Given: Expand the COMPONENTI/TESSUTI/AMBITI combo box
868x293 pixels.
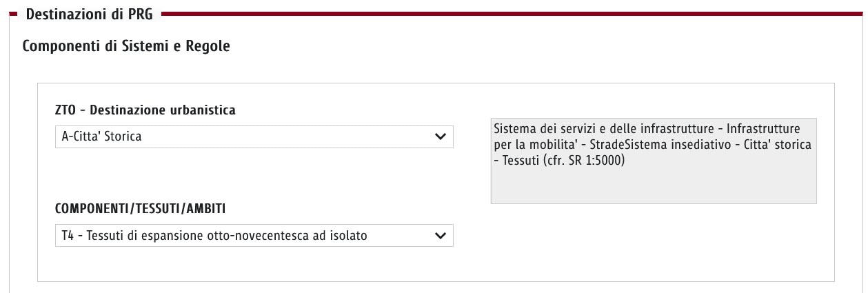Looking at the screenshot, I should (254, 236).
